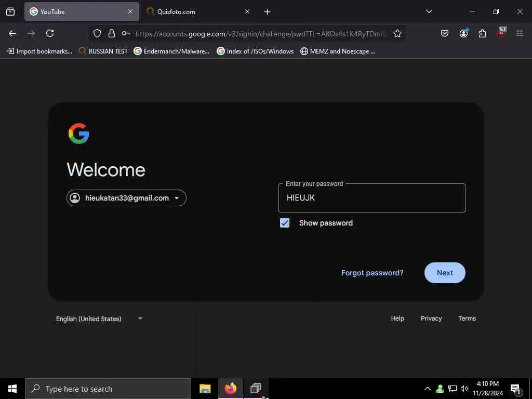Click the extension icon with 57 badge

click(x=501, y=33)
